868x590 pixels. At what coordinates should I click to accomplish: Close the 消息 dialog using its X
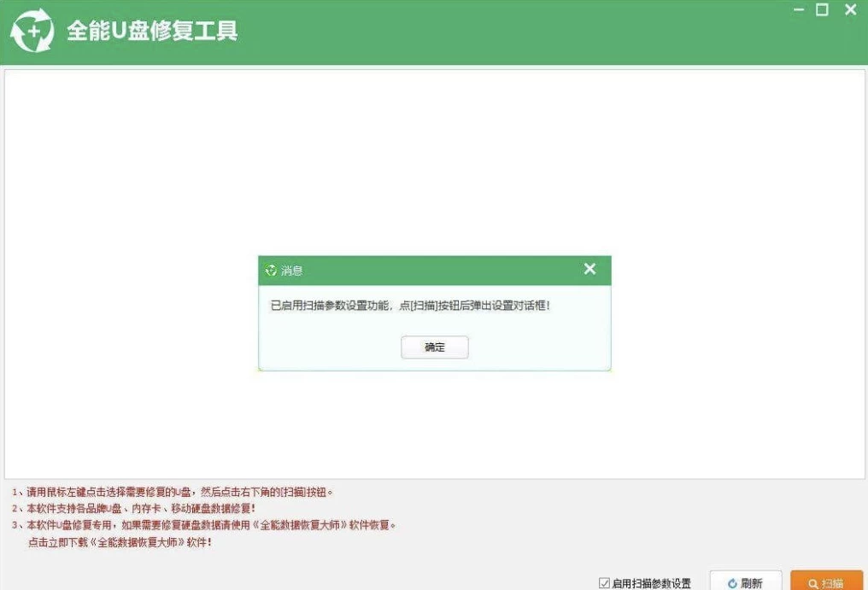coord(589,268)
